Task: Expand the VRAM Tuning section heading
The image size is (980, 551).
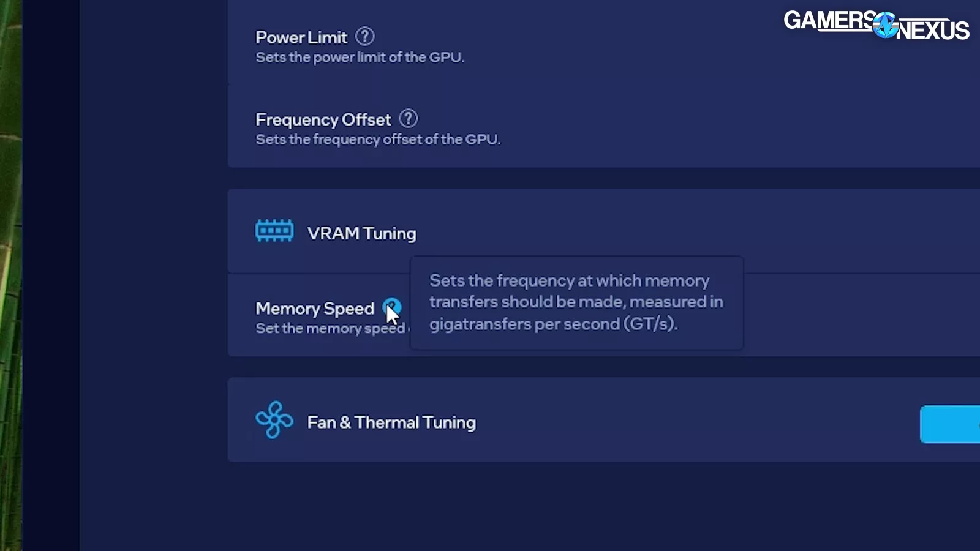Action: tap(361, 233)
